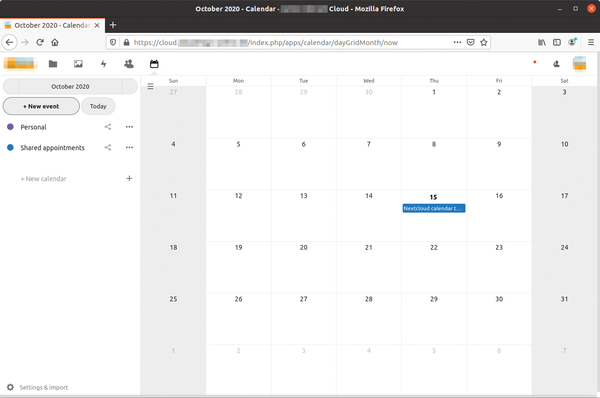
Task: Close the Calendar browser tab
Action: pos(97,25)
